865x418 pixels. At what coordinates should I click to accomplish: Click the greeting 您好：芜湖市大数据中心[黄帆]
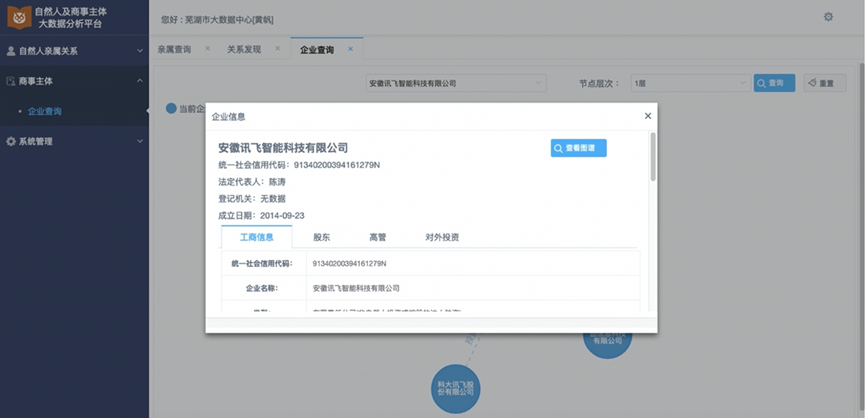217,20
